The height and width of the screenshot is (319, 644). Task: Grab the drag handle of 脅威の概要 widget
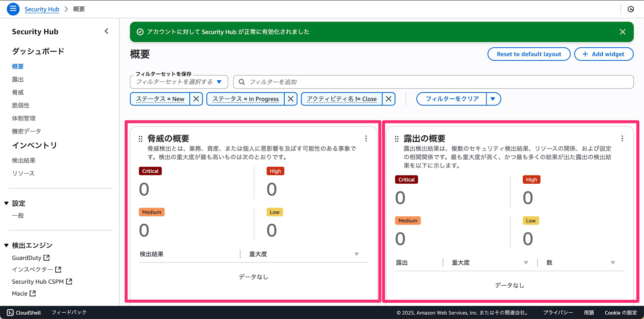[140, 139]
